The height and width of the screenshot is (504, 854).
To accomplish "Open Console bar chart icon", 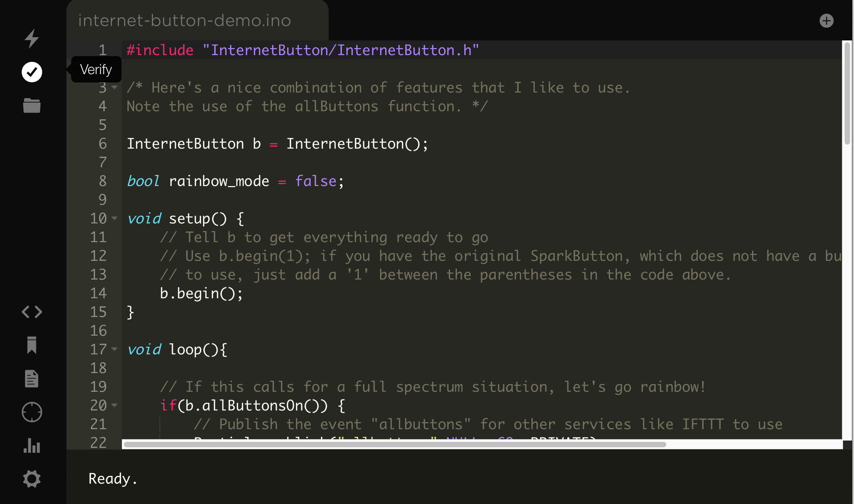I will (x=32, y=445).
